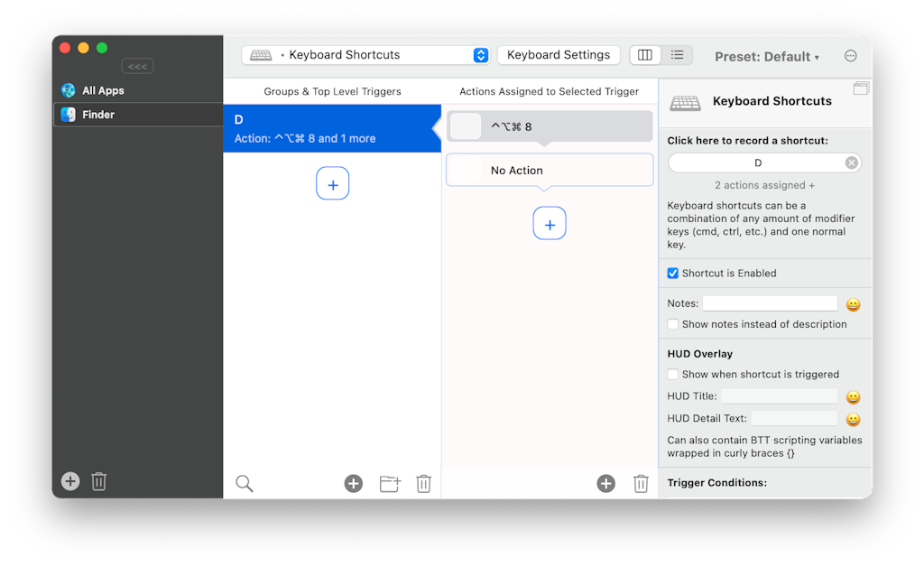
Task: Open Keyboard Settings
Action: coord(558,55)
